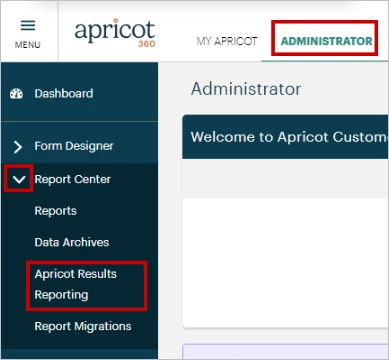Select Report Center in the sidebar
The height and width of the screenshot is (360, 389).
[x=73, y=179]
